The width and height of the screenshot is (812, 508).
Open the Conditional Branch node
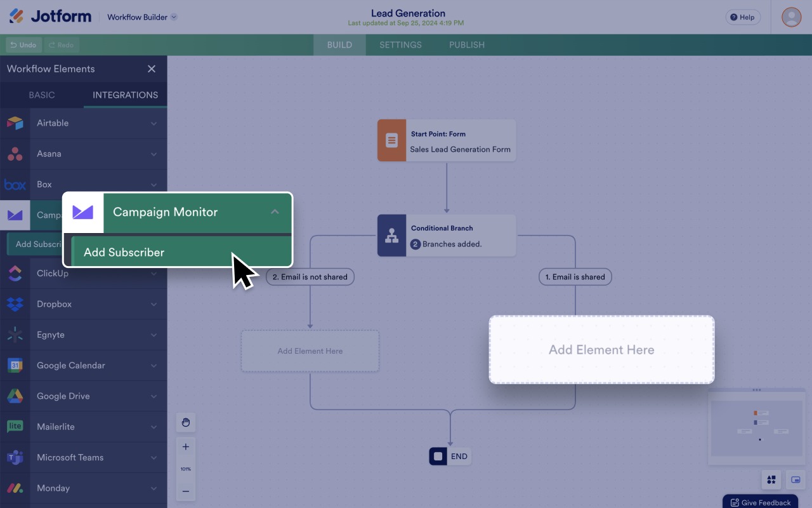[x=447, y=236]
